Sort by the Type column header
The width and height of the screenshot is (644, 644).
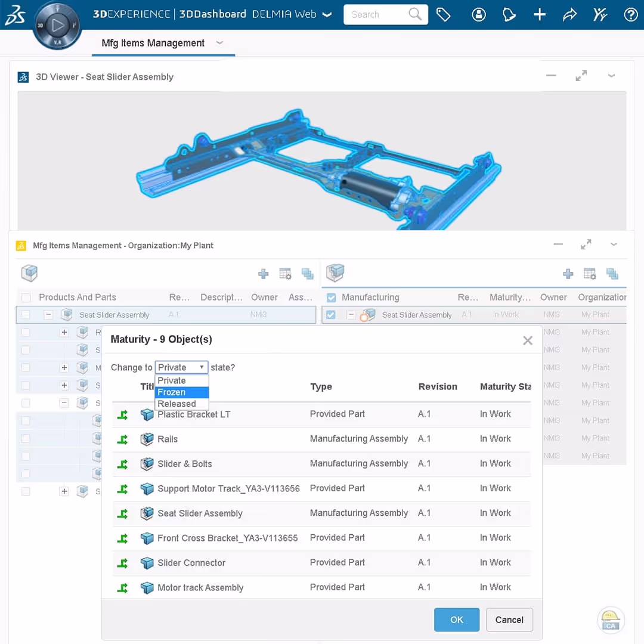click(321, 386)
